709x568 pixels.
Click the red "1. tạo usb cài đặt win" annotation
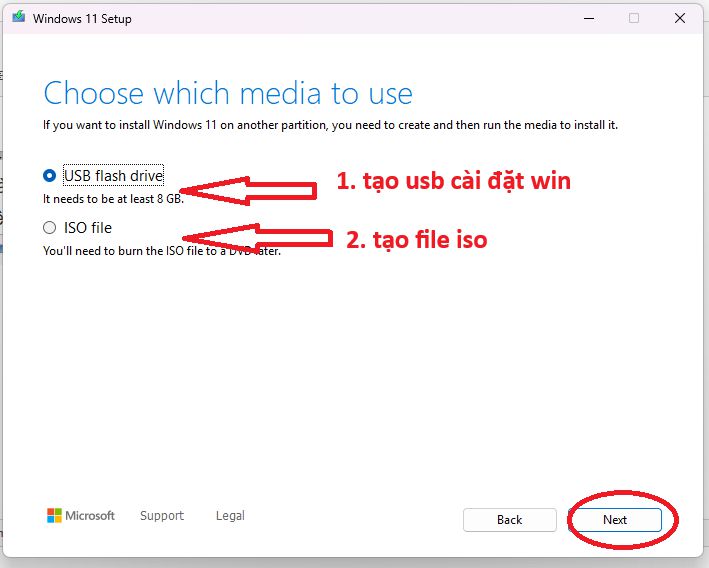click(453, 182)
